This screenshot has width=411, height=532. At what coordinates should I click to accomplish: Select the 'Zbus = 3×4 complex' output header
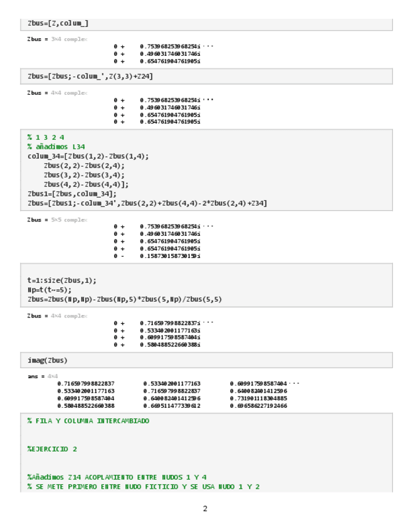coord(57,39)
